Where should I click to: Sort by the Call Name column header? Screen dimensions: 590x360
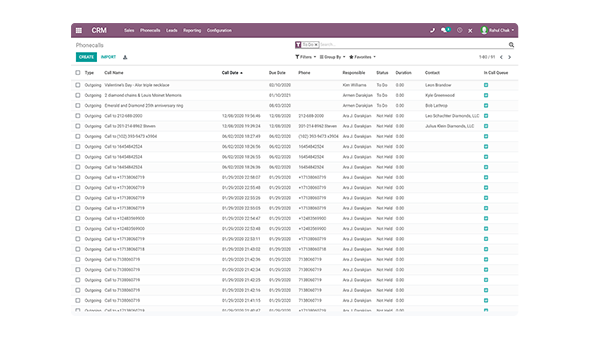tap(114, 73)
